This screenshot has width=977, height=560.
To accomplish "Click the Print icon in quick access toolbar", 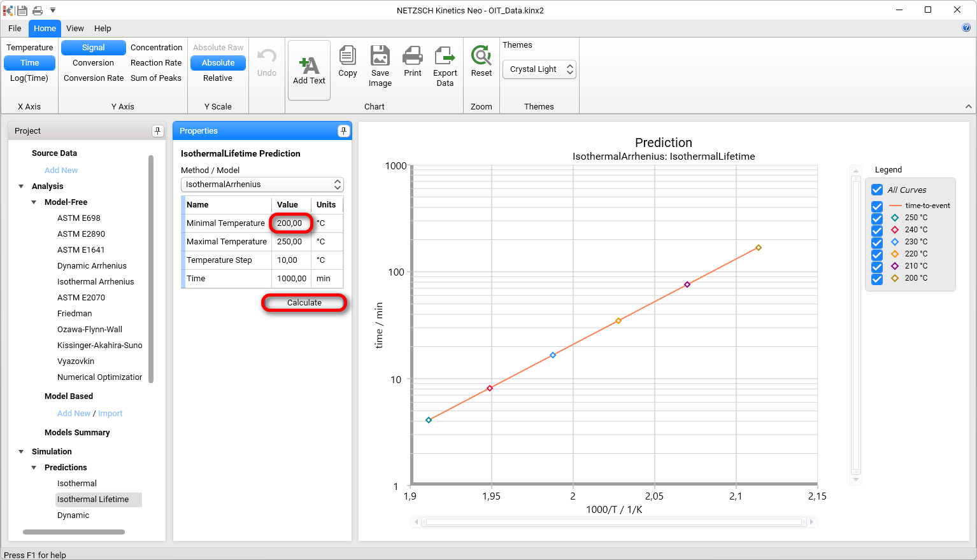I will 37,10.
